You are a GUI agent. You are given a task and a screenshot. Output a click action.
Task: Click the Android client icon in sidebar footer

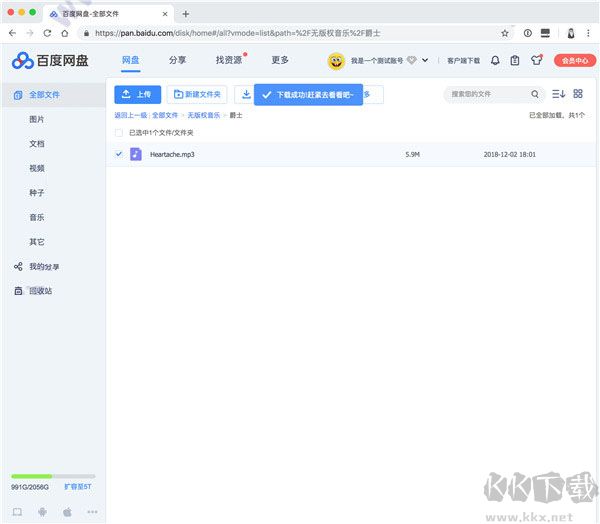[x=42, y=511]
